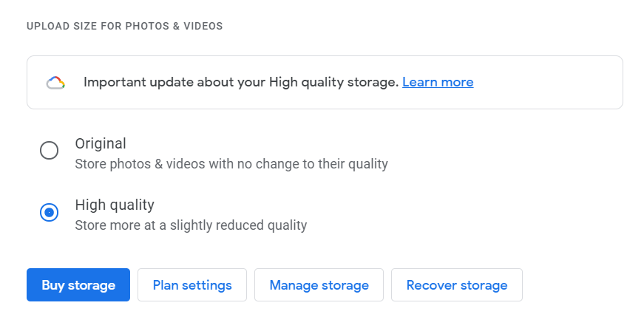644x314 pixels.
Task: Click the words "High quality storage" in the banner
Action: [x=334, y=82]
